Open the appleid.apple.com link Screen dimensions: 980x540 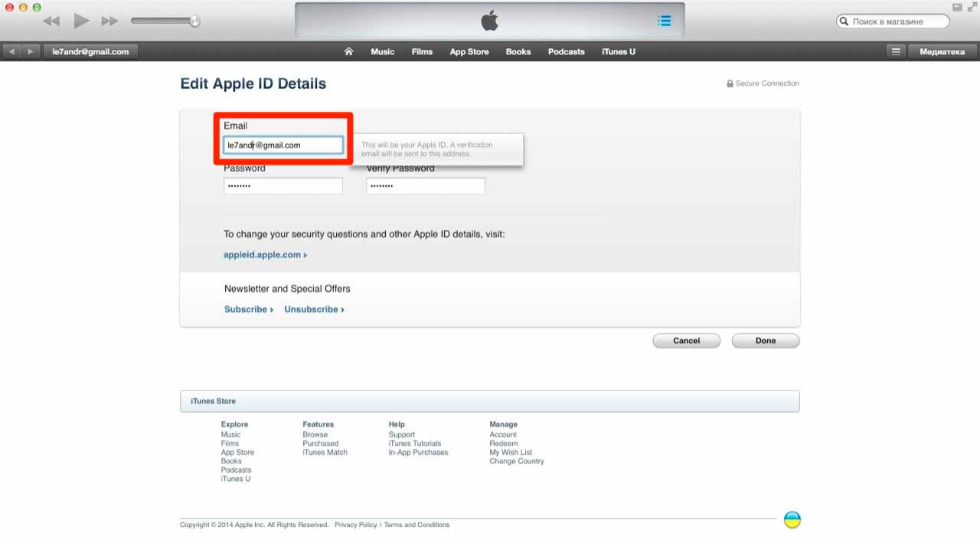pos(265,255)
